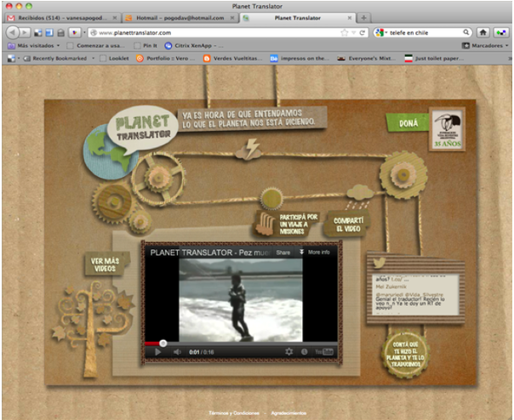Open the Comenzar a usa... bookmark
The width and height of the screenshot is (514, 420).
[95, 46]
